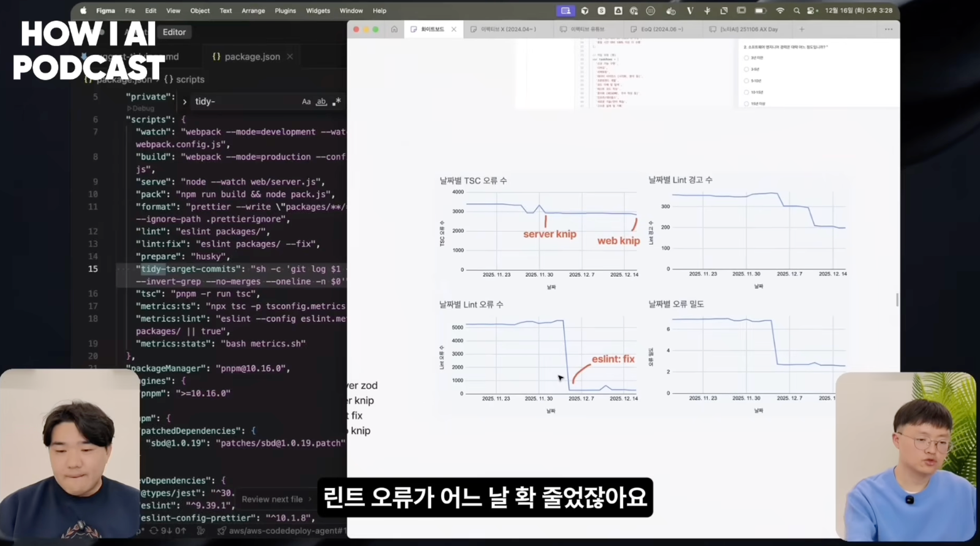Click the date and time in the menu bar
The width and height of the screenshot is (980, 546).
coord(858,10)
